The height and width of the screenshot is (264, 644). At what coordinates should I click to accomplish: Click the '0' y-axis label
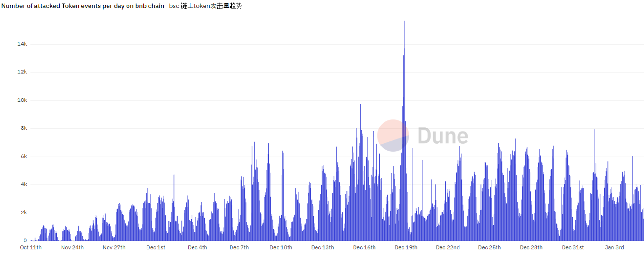[25, 240]
